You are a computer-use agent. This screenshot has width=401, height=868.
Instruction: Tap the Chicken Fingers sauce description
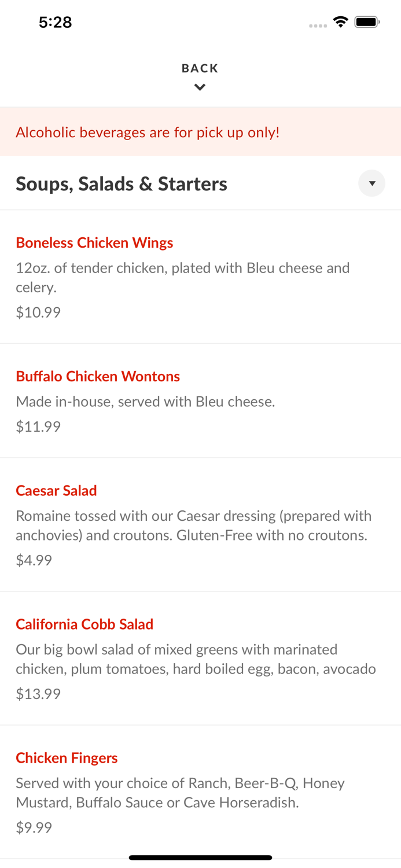pyautogui.click(x=180, y=793)
